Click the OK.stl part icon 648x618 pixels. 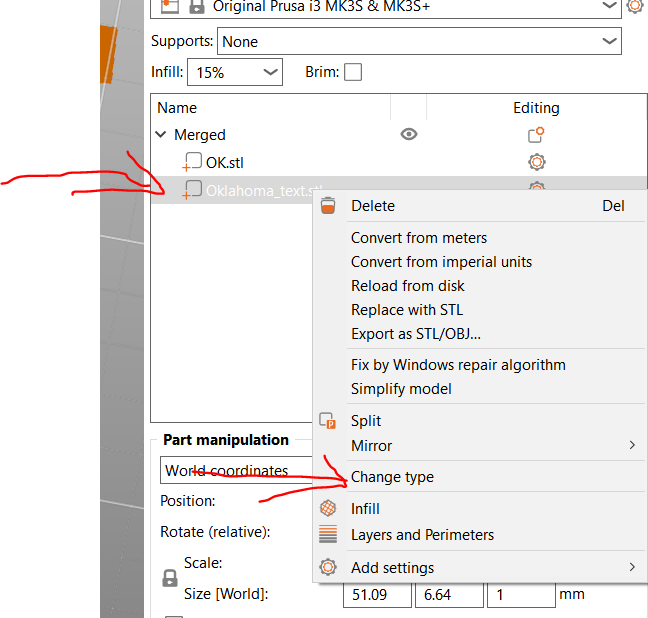(192, 162)
